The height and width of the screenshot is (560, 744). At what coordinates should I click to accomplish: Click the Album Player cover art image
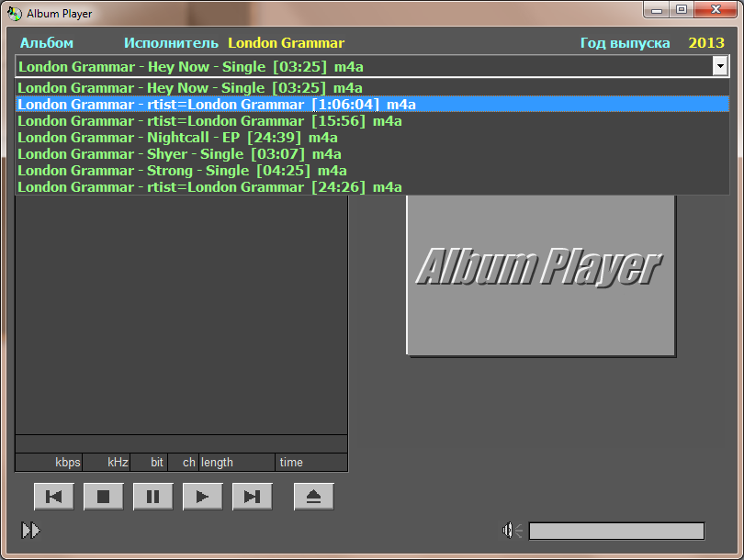(541, 275)
